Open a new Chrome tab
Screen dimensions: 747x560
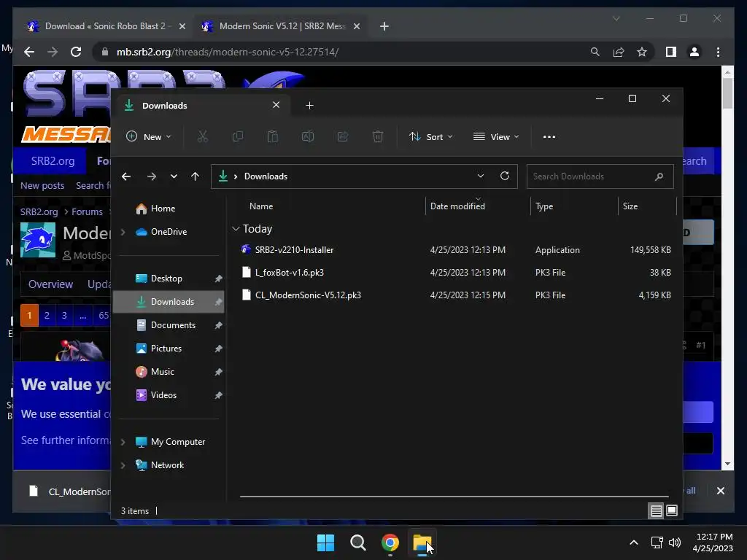384,26
